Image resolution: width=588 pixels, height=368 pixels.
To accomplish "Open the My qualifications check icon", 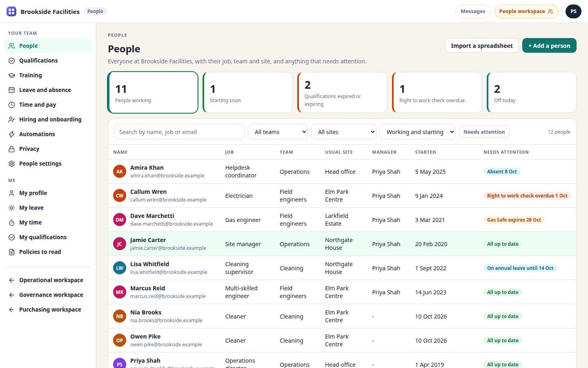I will pos(12,237).
